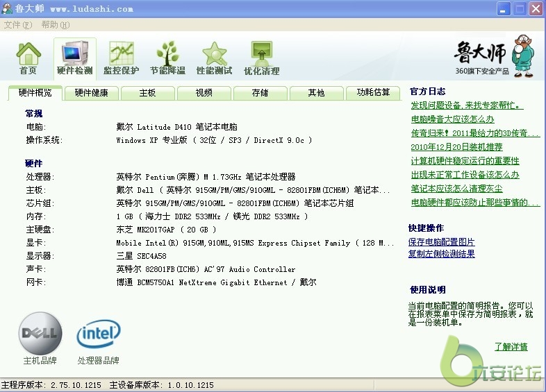Open the 优化清理 optimize cleanup icon
The height and width of the screenshot is (392, 546).
[x=261, y=58]
